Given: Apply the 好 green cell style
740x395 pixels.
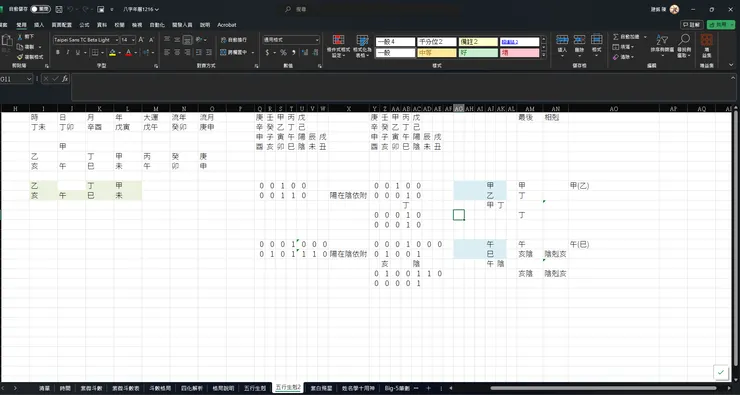Looking at the screenshot, I should coord(478,53).
